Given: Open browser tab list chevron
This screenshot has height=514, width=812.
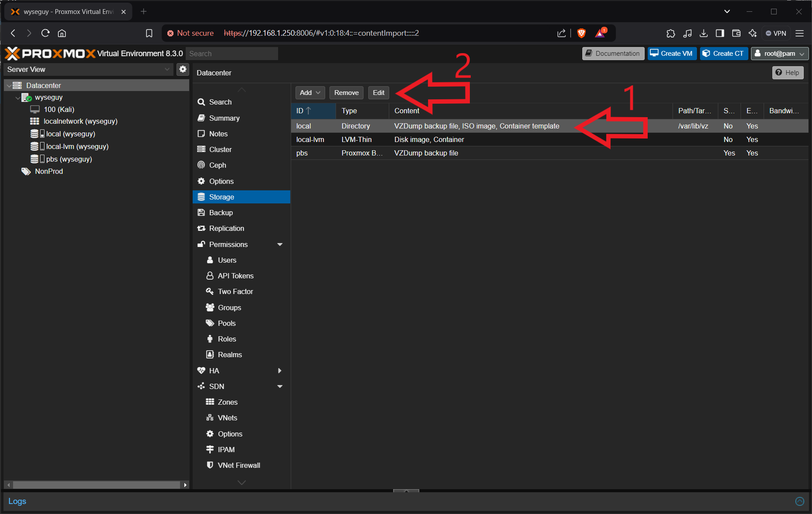Looking at the screenshot, I should tap(727, 12).
